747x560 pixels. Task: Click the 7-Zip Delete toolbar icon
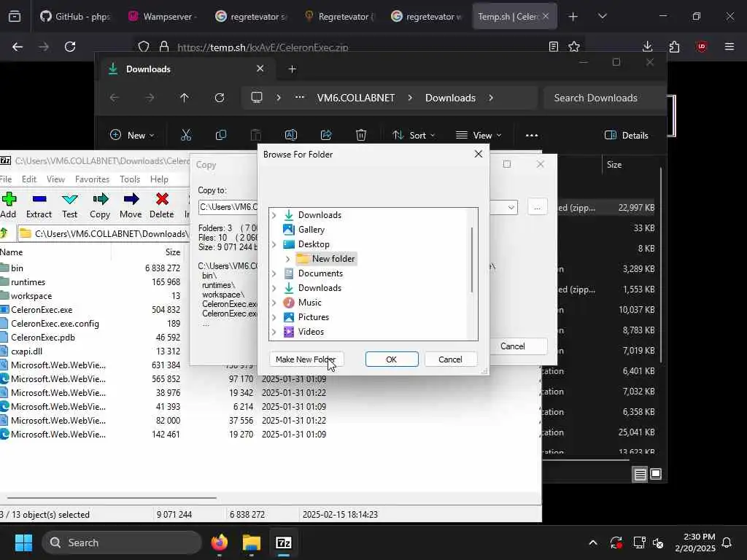162,199
